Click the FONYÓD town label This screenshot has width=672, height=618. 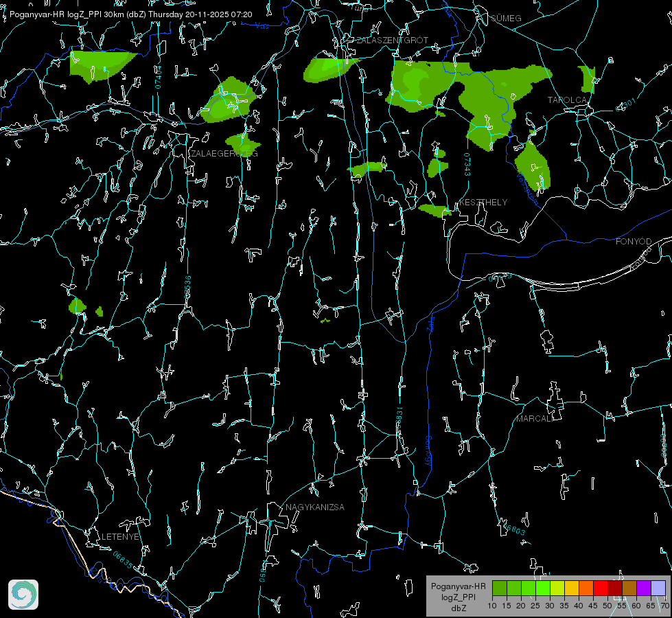(634, 242)
